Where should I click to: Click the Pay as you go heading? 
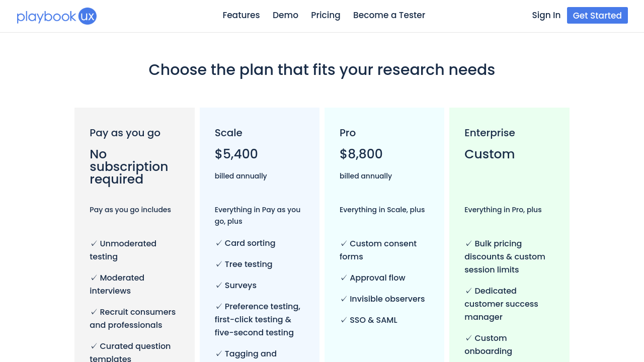[x=125, y=133]
